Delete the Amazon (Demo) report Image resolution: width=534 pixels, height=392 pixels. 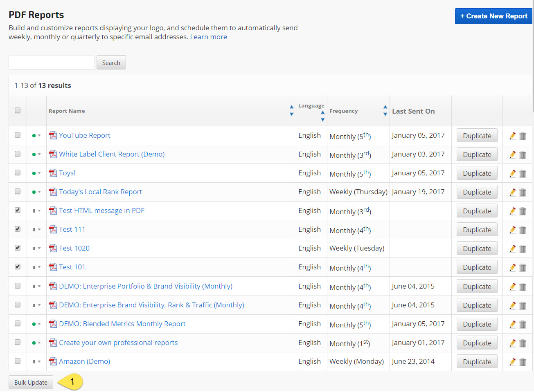523,362
